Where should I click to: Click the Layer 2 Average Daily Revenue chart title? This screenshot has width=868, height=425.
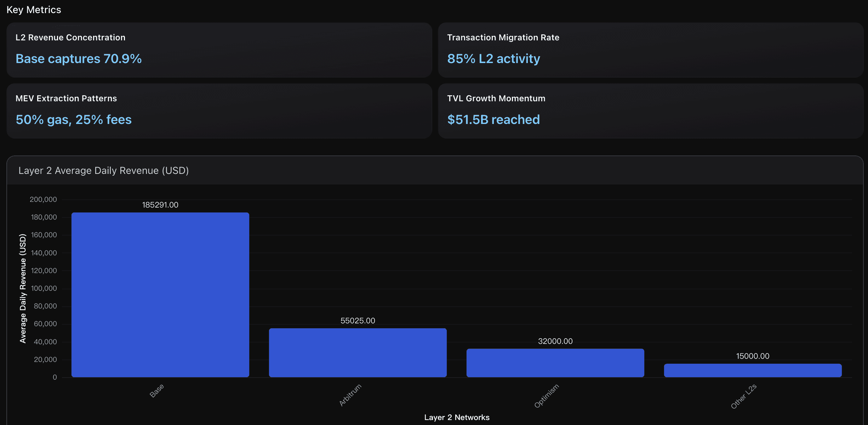point(103,171)
